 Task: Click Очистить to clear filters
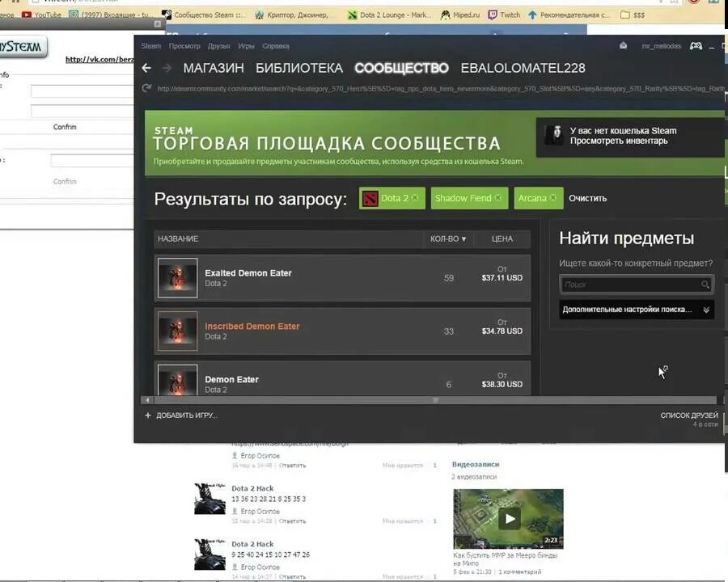tap(588, 198)
